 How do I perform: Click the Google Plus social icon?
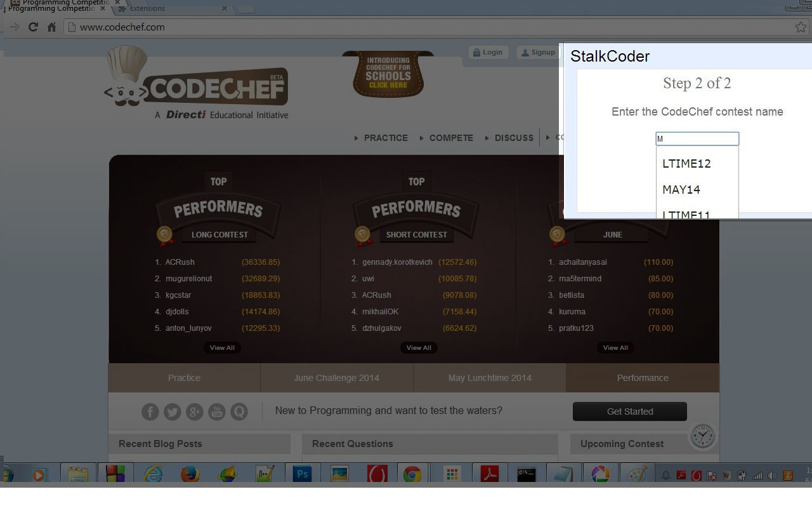pos(195,411)
